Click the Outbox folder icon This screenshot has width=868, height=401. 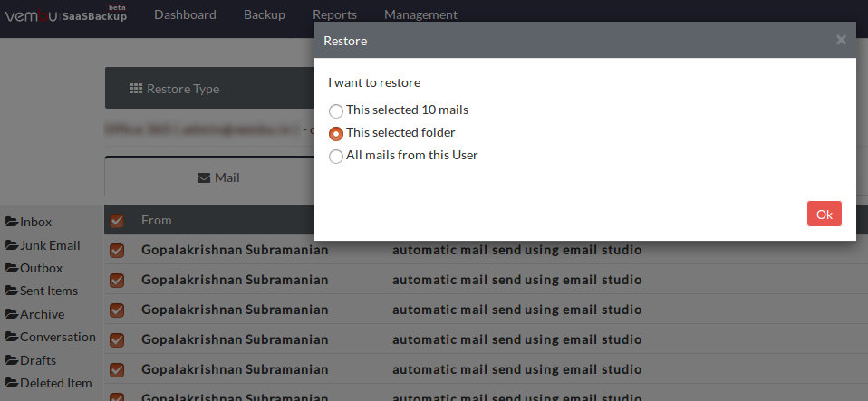click(x=12, y=268)
